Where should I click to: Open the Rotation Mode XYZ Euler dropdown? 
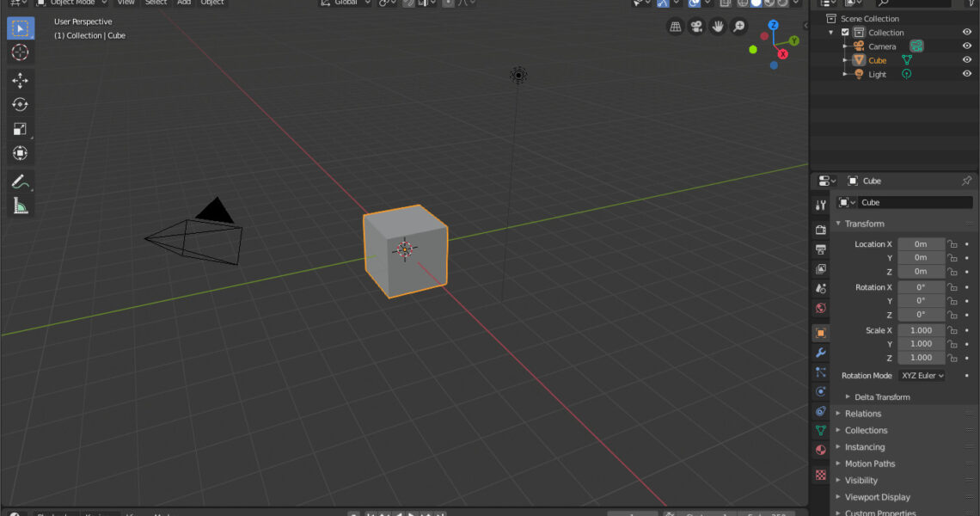click(922, 375)
